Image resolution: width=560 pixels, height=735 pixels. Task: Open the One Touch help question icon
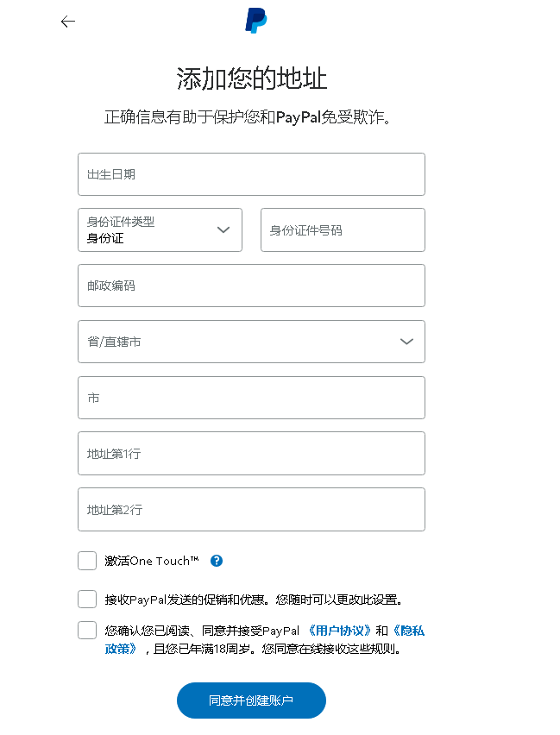coord(217,561)
